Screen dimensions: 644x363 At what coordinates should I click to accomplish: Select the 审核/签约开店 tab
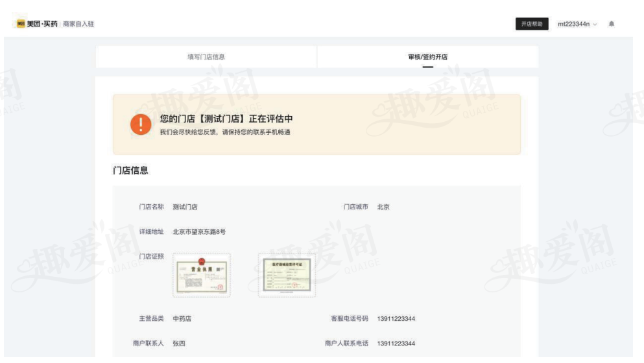pyautogui.click(x=427, y=57)
